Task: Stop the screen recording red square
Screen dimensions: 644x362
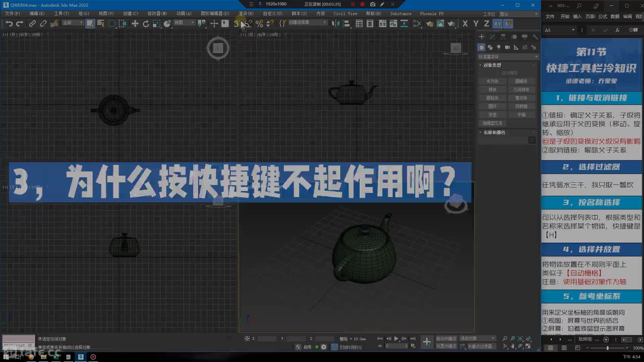Action: (x=362, y=4)
